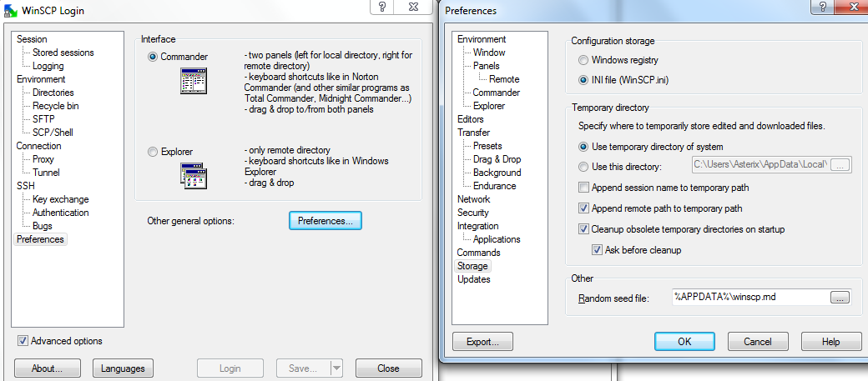Open Presets under Transfer
The width and height of the screenshot is (868, 381).
[487, 146]
